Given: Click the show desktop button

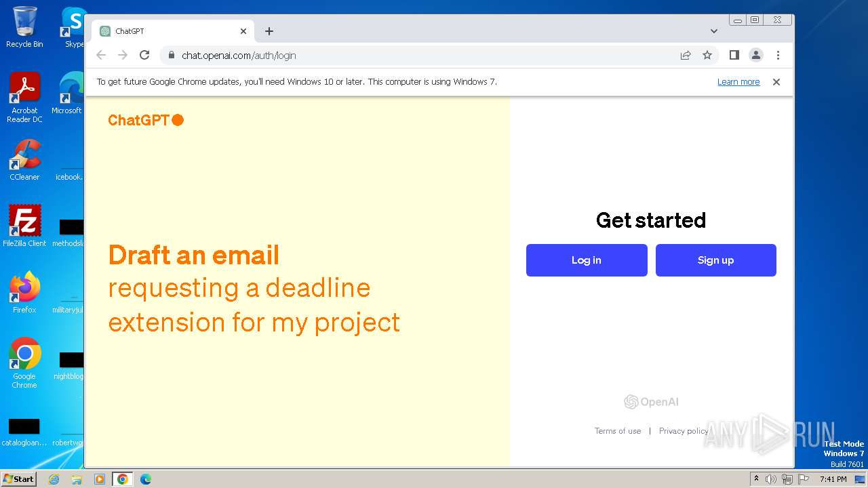Looking at the screenshot, I should 860,479.
